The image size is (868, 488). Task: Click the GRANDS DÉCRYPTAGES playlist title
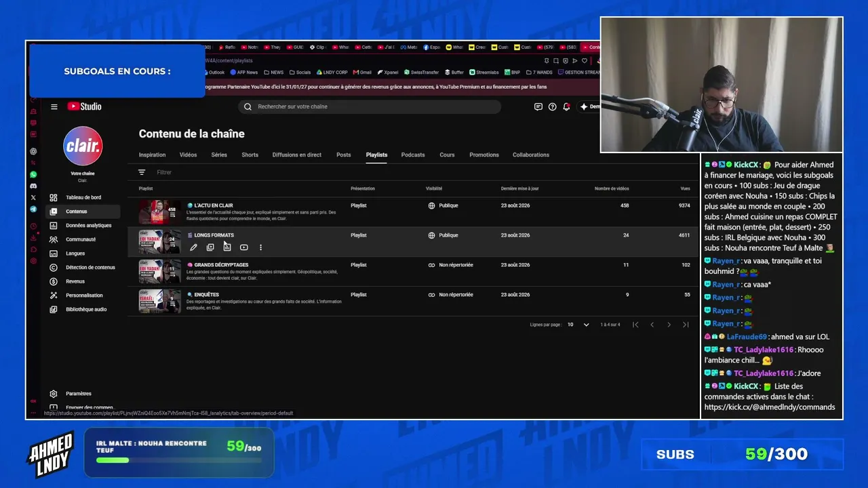(x=221, y=265)
